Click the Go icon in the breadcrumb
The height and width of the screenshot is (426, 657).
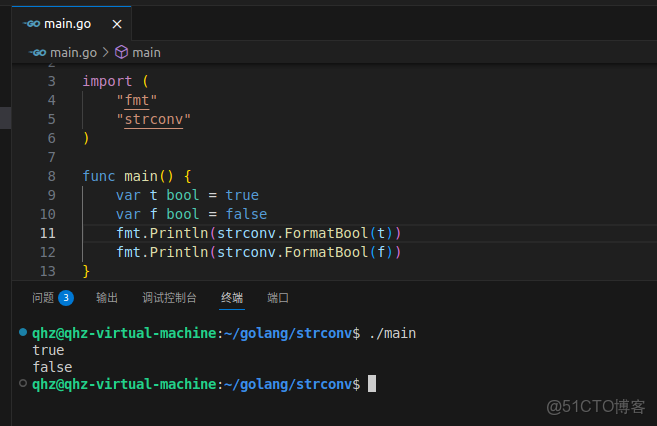point(38,52)
